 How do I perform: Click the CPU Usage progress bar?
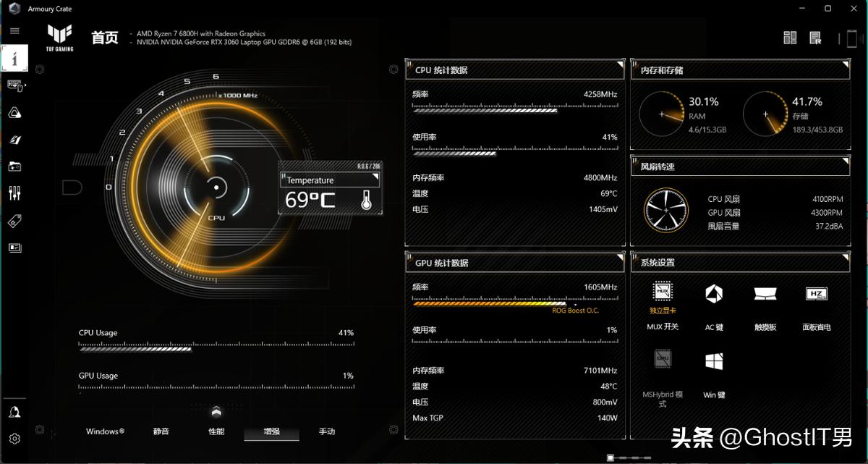[216, 348]
